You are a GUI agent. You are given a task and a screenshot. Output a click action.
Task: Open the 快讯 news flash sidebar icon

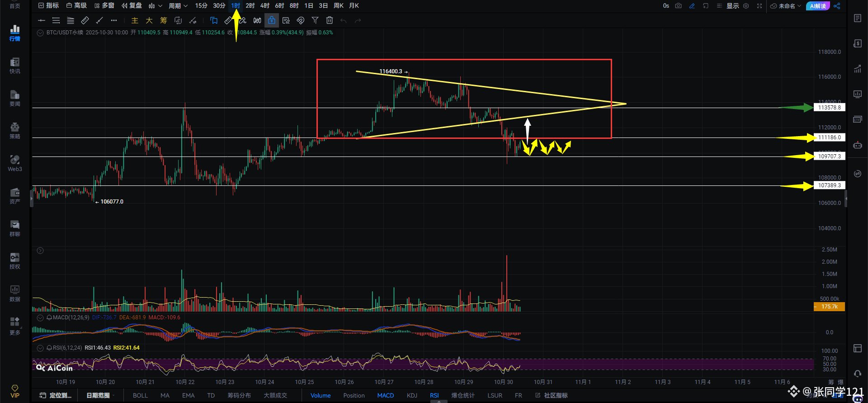point(15,65)
